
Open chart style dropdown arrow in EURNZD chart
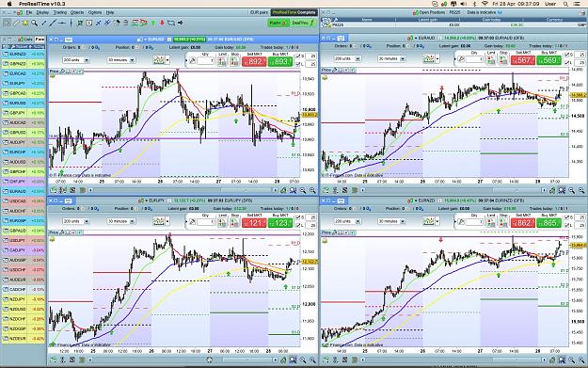pyautogui.click(x=437, y=222)
